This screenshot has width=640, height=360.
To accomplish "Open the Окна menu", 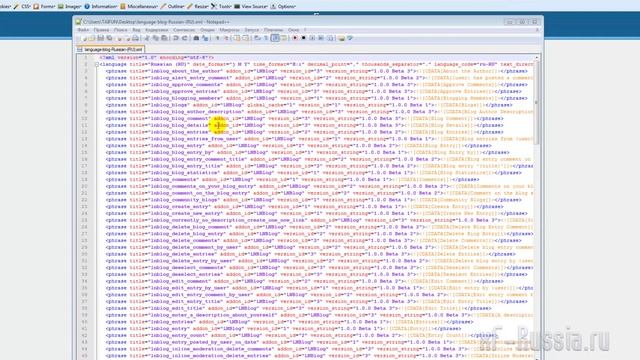I will click(x=293, y=30).
